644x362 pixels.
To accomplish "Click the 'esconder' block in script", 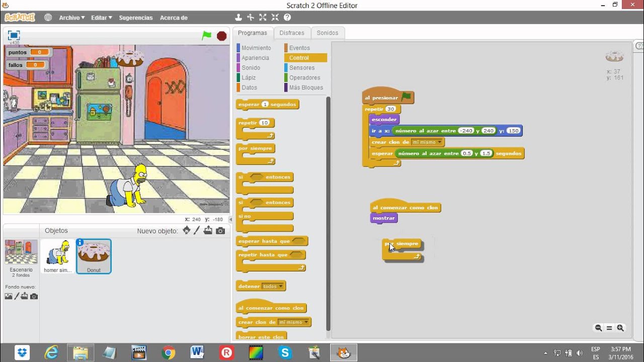I will point(384,120).
